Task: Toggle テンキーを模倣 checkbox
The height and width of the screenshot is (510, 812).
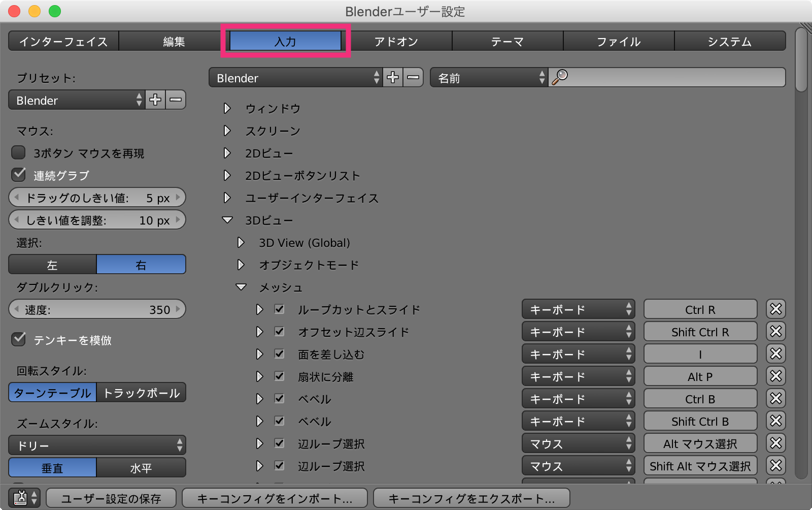Action: (19, 339)
